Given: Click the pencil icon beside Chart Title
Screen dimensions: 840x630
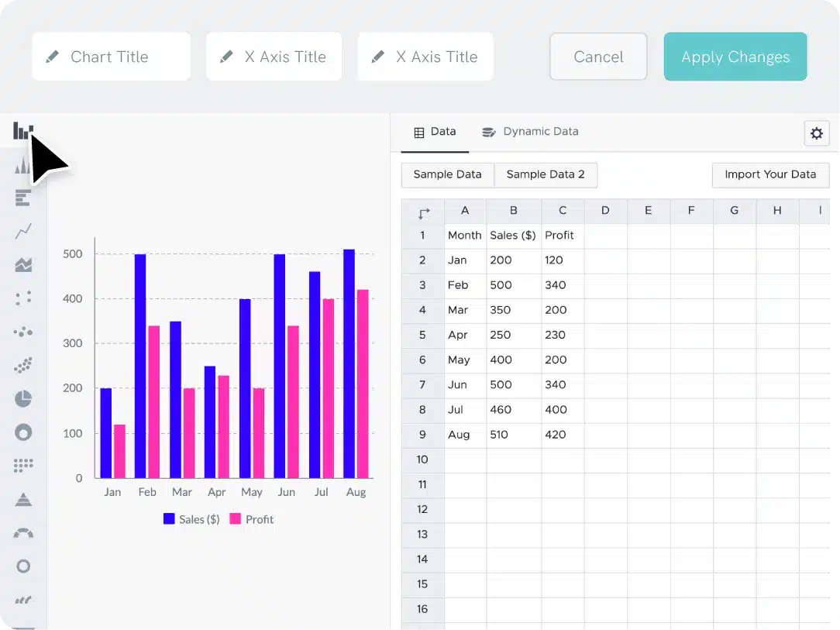Looking at the screenshot, I should click(53, 57).
